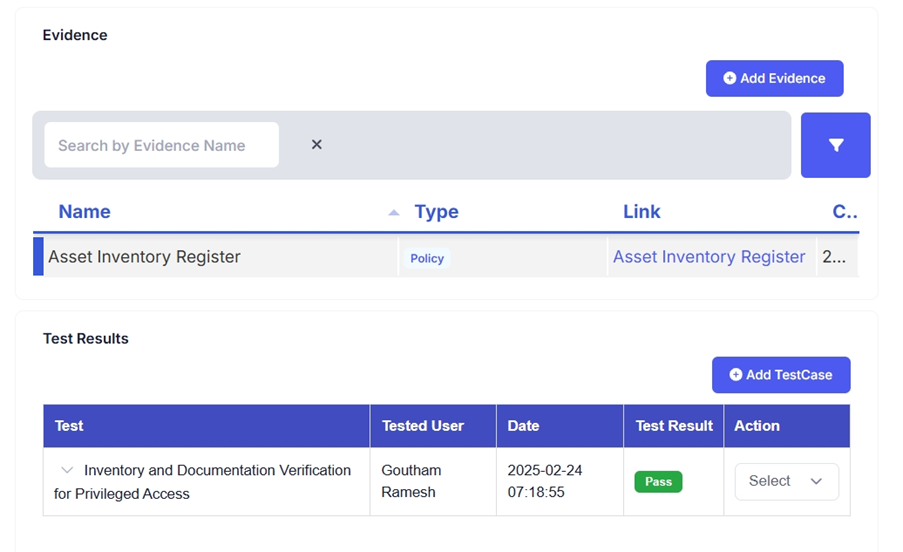Click the truncated last evidence column header
Image resolution: width=903 pixels, height=552 pixels.
point(844,212)
